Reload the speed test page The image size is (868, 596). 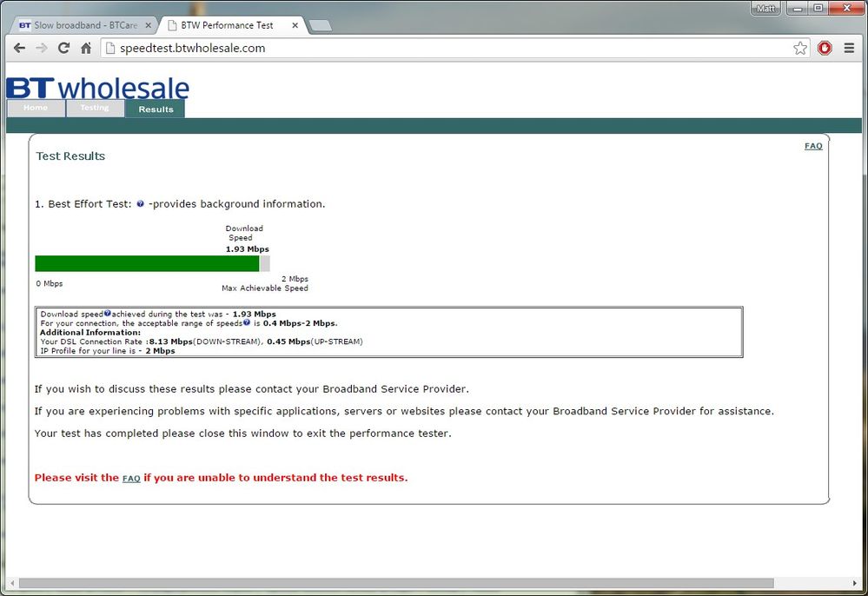(63, 48)
